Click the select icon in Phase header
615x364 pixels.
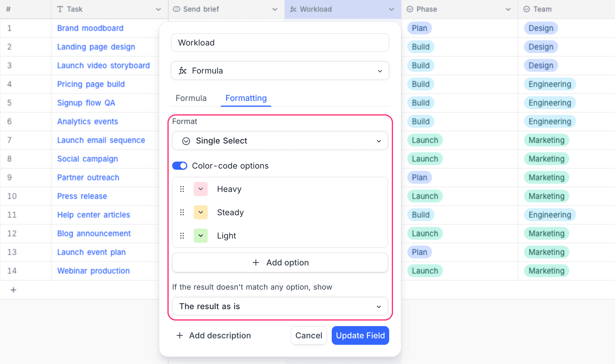coord(410,9)
